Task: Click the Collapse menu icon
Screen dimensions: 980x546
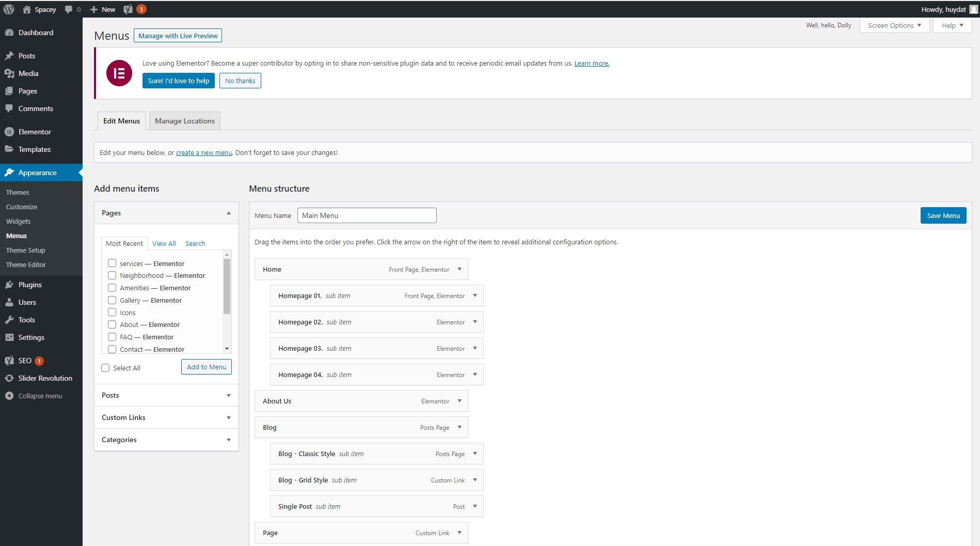Action: tap(9, 396)
